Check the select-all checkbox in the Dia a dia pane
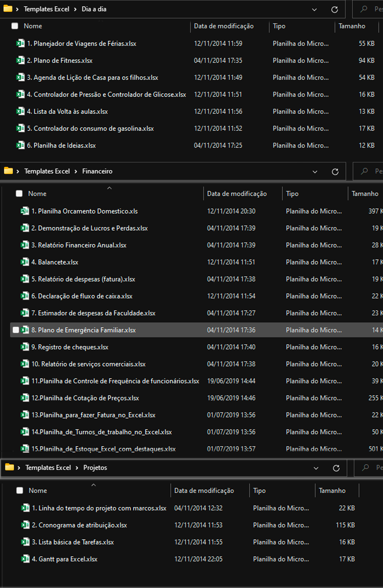Viewport: 383px width, 588px height. (15, 25)
